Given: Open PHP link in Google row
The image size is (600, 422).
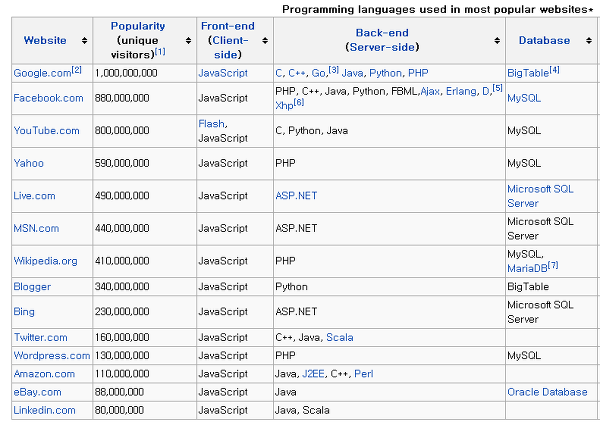Looking at the screenshot, I should [x=418, y=73].
